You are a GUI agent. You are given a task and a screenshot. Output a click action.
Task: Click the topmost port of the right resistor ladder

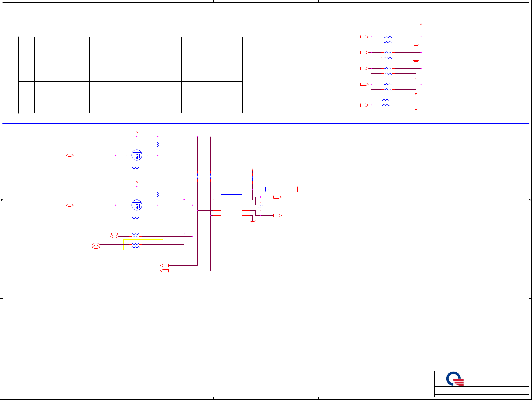point(364,37)
